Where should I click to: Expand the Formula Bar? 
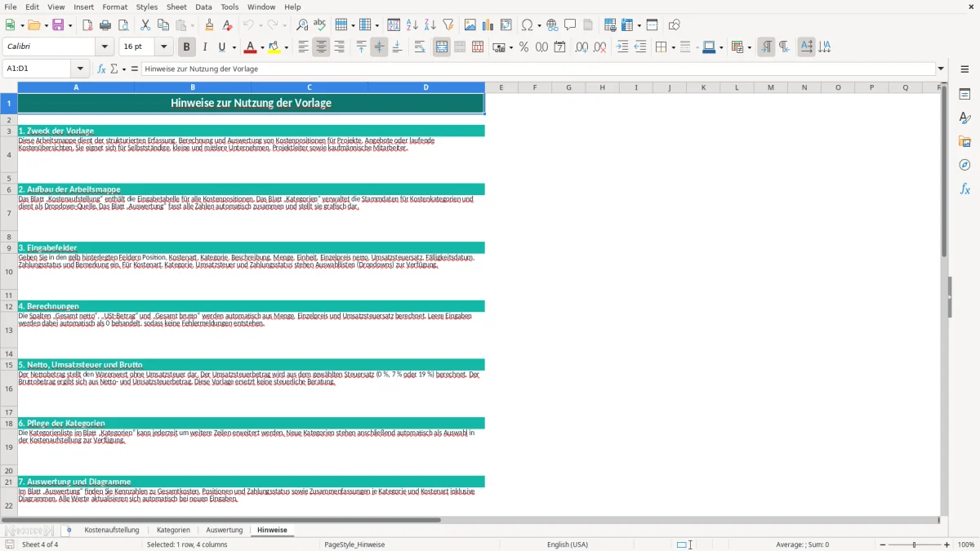941,69
